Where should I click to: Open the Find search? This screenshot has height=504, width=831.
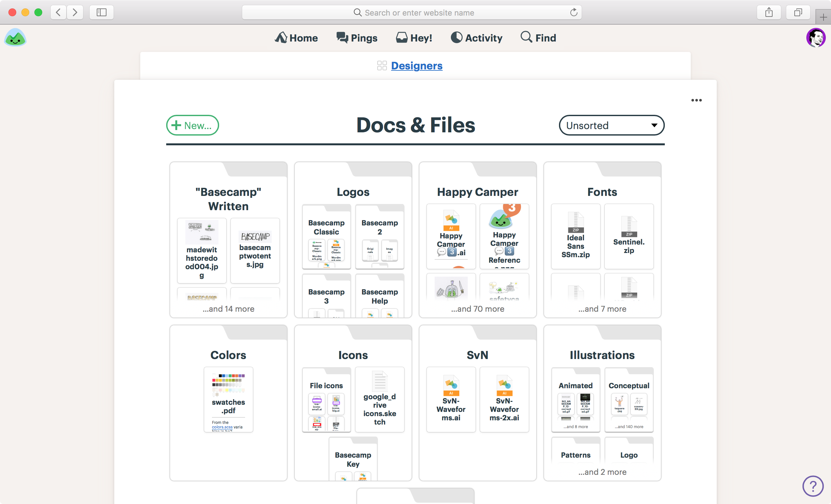(x=538, y=38)
